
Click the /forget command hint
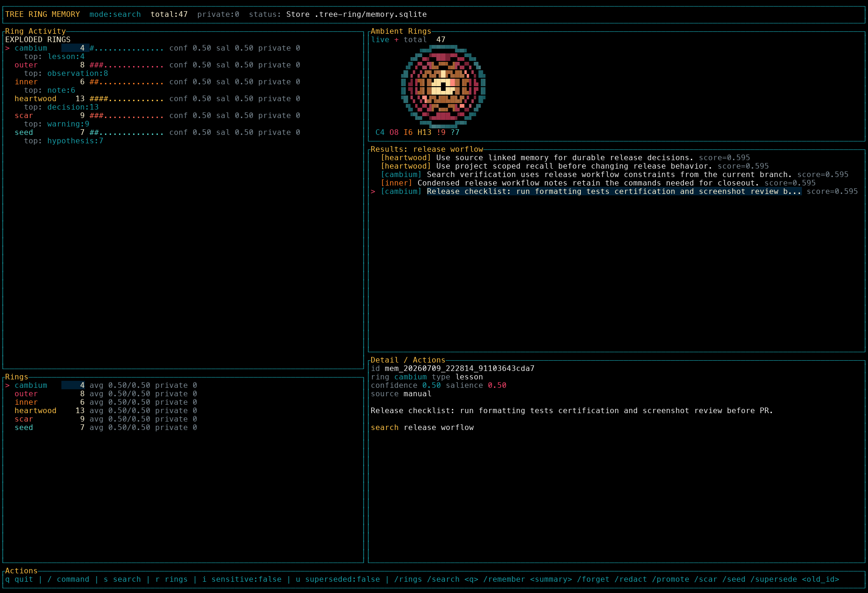pyautogui.click(x=593, y=579)
